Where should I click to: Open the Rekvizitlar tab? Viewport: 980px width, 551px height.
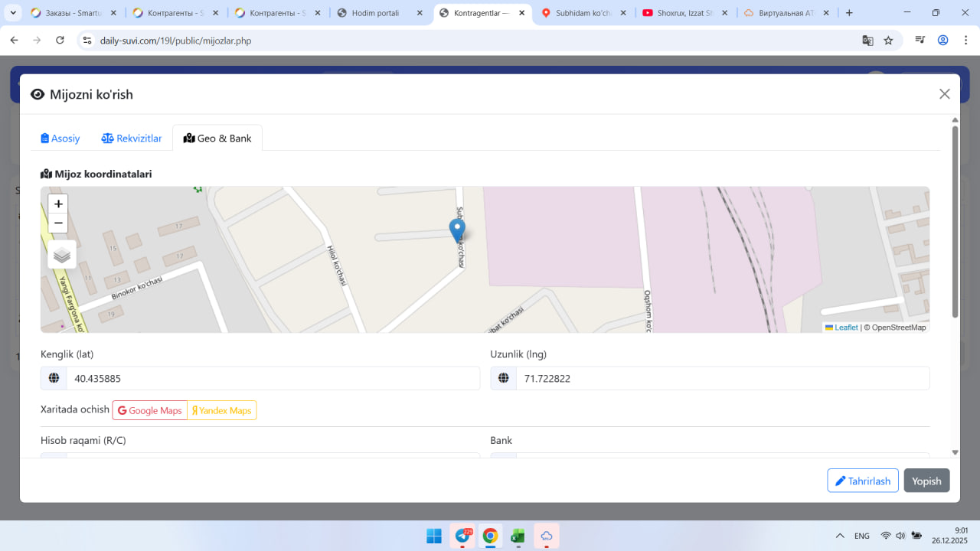132,139
